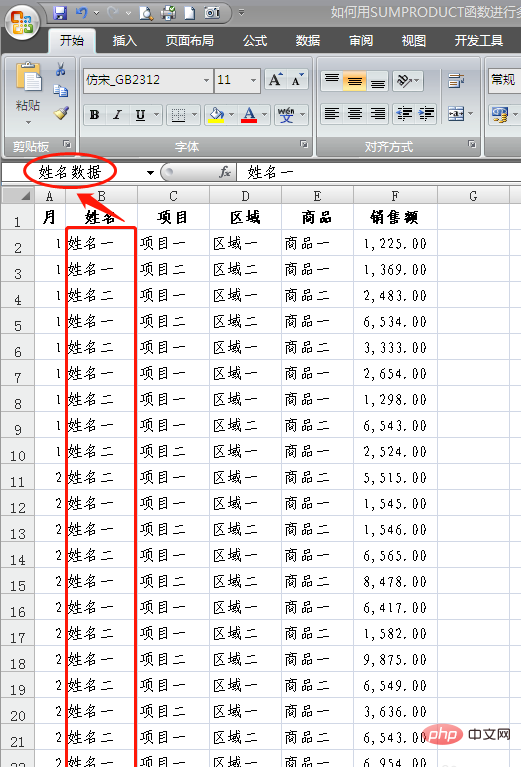Decrease cell indent
The width and height of the screenshot is (521, 767).
tap(404, 114)
